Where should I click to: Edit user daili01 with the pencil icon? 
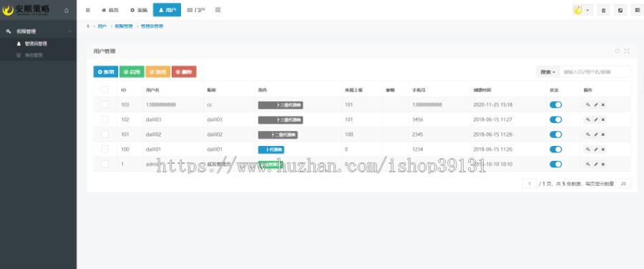(595, 149)
